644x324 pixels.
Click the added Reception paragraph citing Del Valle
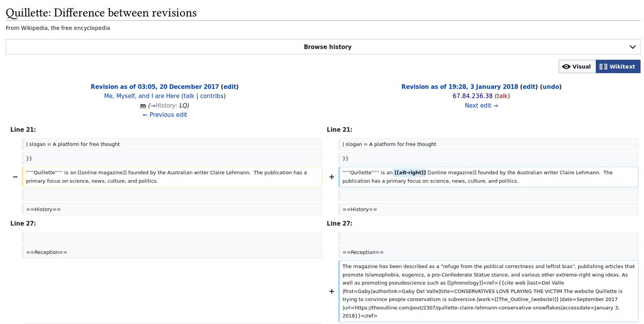[489, 291]
